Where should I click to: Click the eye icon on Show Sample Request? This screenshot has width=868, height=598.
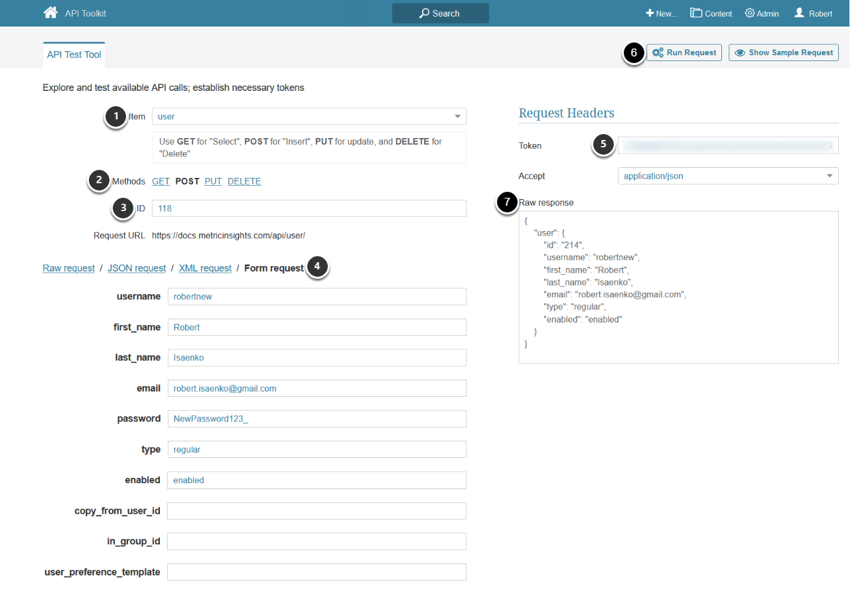point(740,52)
